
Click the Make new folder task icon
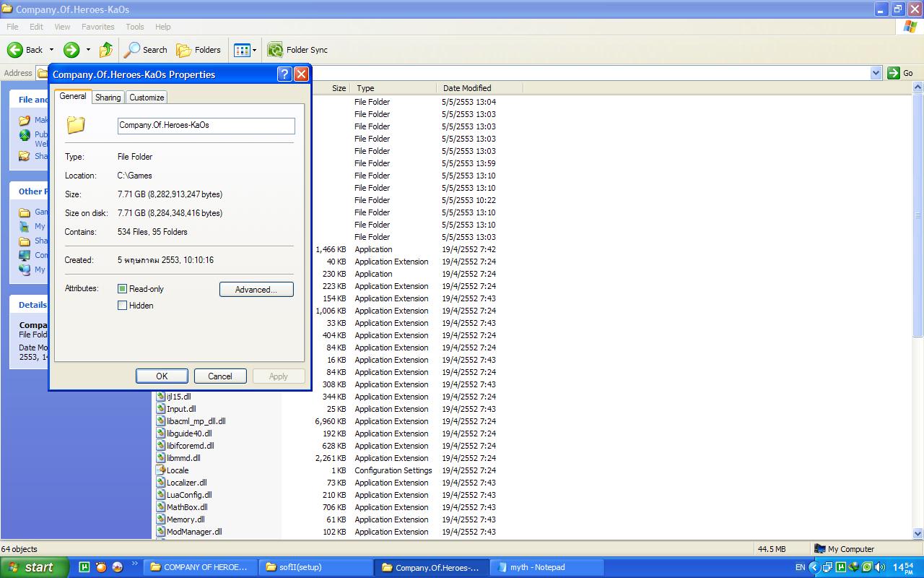(25, 120)
